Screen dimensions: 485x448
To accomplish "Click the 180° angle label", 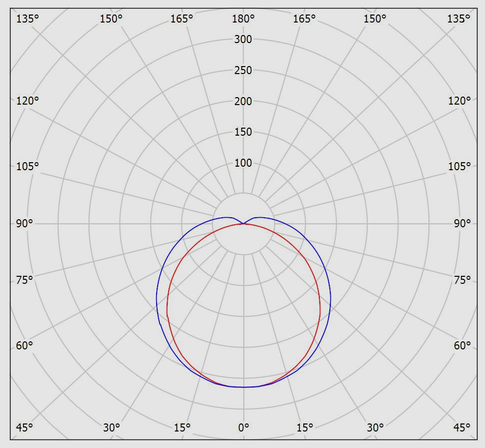I will coord(243,19).
